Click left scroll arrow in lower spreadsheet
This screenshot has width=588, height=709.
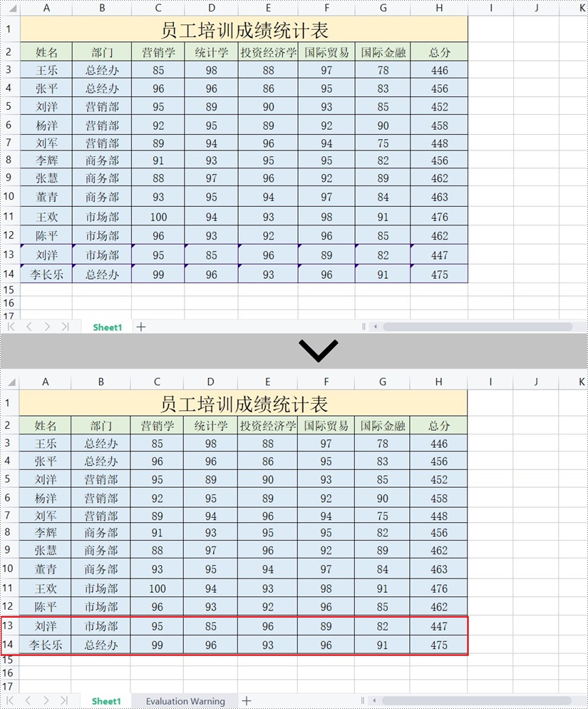coord(374,700)
